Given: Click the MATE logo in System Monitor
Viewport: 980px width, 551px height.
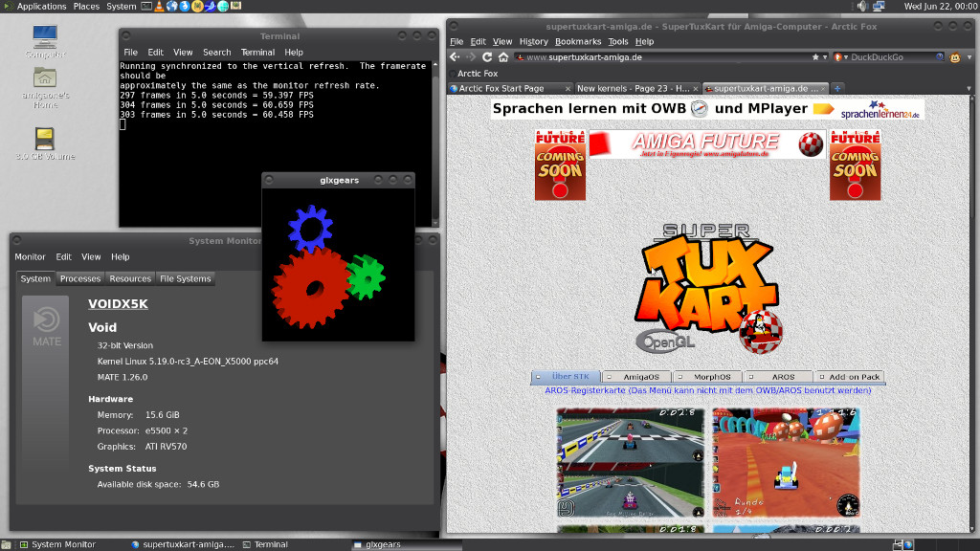Looking at the screenshot, I should point(46,327).
